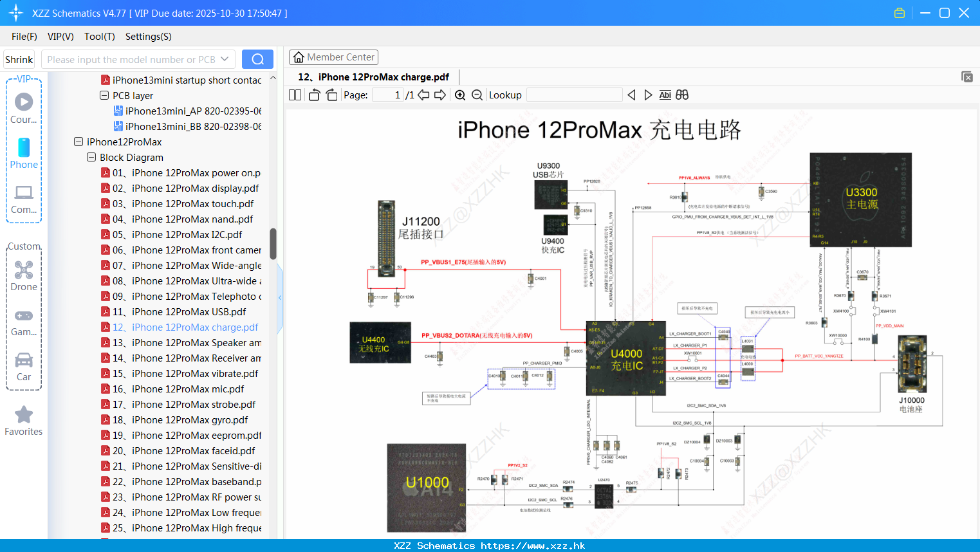Open the Favorites star icon
This screenshot has width=980, height=552.
tap(24, 421)
